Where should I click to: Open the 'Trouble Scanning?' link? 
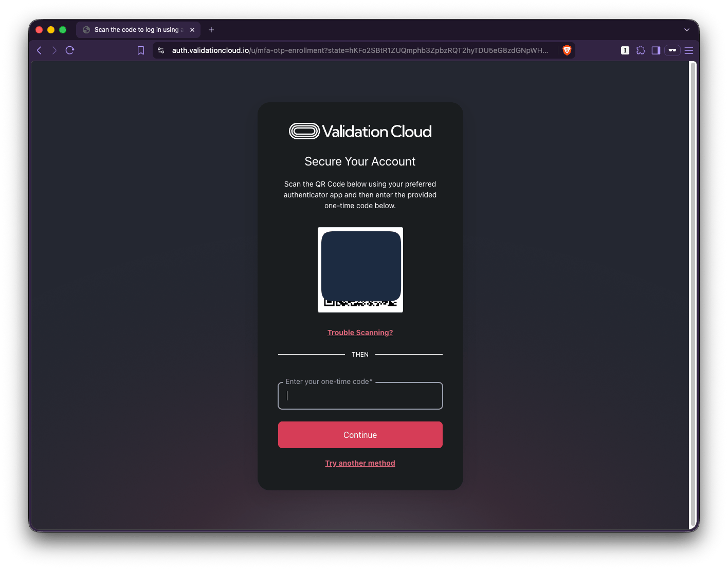[x=360, y=333]
